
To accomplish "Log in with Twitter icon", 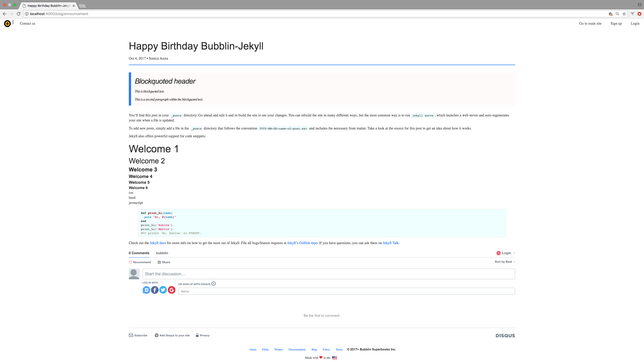I will [163, 290].
